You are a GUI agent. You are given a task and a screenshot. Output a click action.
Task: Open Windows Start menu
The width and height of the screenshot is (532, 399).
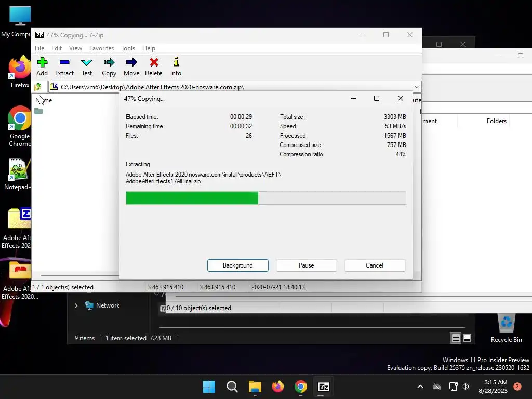(209, 387)
